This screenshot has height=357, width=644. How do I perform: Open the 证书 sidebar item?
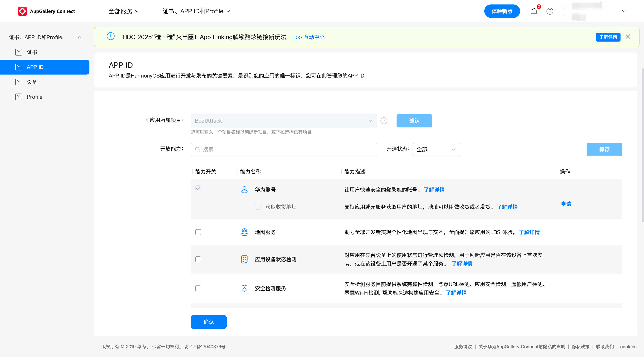(x=32, y=52)
